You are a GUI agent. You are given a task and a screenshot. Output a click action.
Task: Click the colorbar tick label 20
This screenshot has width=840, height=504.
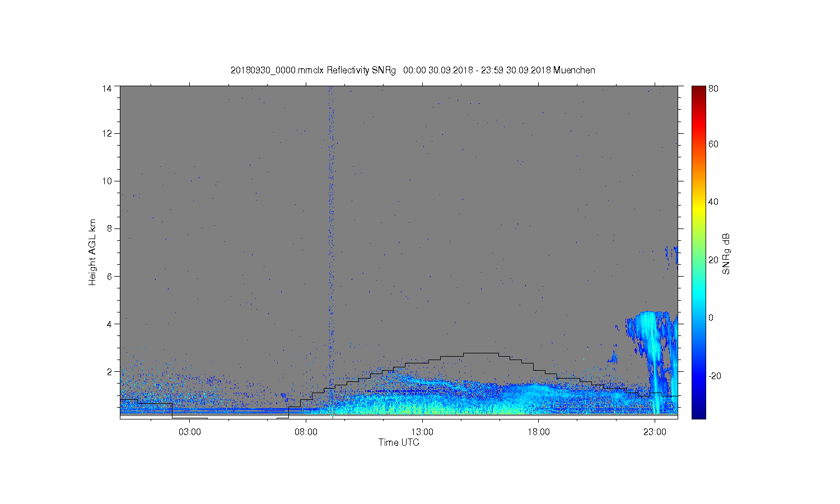(713, 260)
